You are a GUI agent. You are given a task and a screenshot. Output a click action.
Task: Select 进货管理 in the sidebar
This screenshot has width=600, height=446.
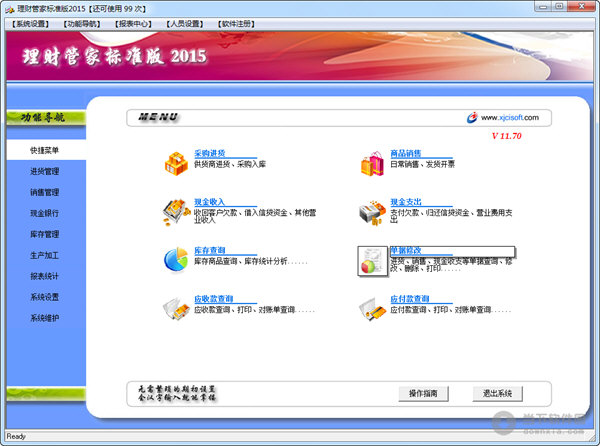coord(44,171)
